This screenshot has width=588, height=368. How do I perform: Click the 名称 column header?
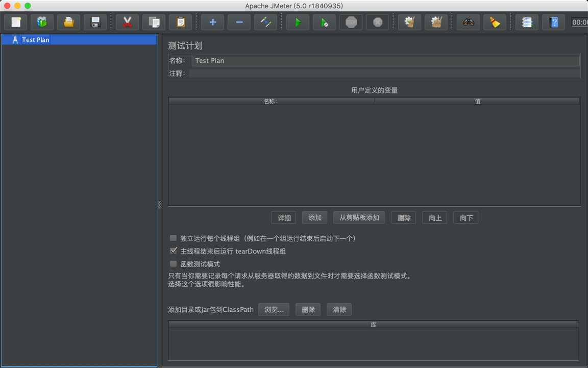[271, 101]
